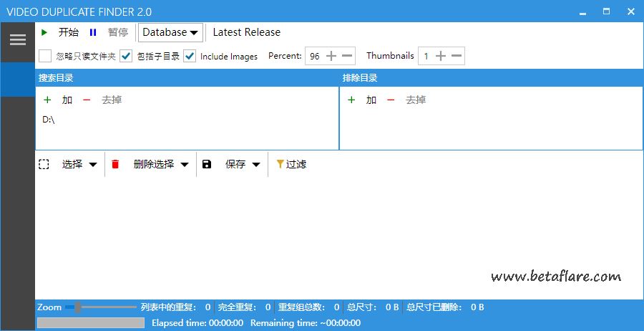Select the D:\ search directory entry

click(x=49, y=120)
